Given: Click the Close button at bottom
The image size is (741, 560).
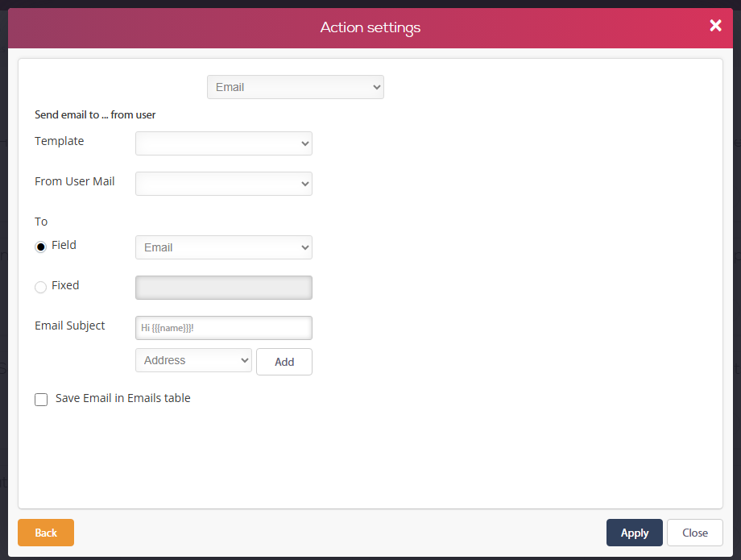Looking at the screenshot, I should (694, 533).
